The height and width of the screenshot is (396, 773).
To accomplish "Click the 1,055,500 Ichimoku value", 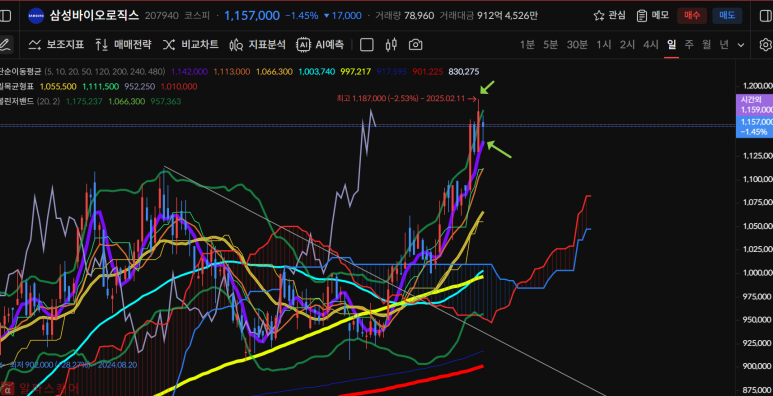I will 58,86.
